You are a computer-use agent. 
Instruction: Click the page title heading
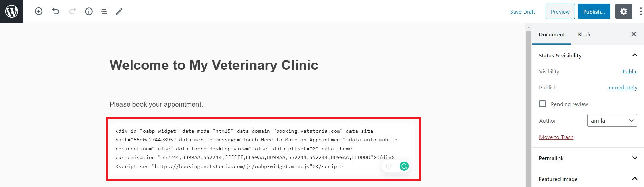pos(214,65)
